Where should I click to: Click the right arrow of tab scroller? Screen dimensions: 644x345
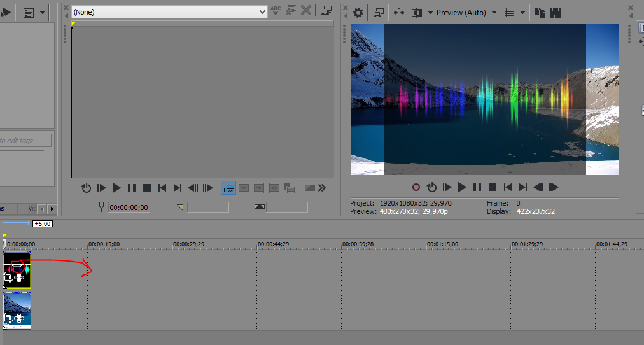coord(52,209)
